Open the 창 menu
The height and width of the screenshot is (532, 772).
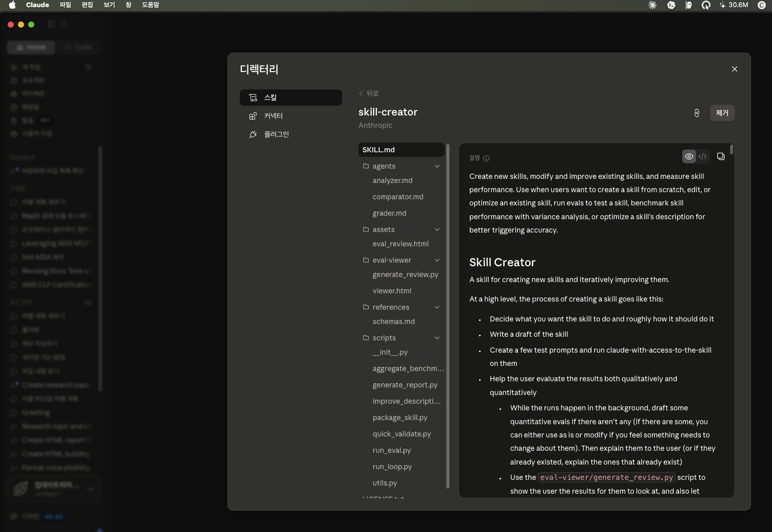[128, 5]
